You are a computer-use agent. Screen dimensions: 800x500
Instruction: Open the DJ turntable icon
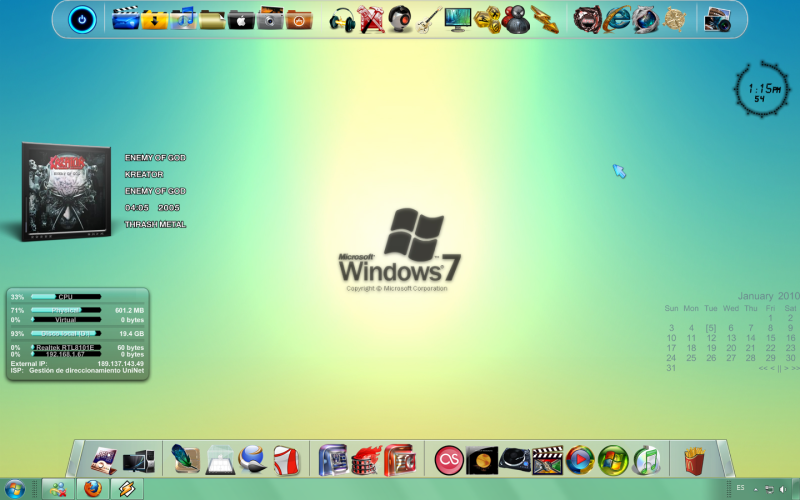click(x=515, y=460)
